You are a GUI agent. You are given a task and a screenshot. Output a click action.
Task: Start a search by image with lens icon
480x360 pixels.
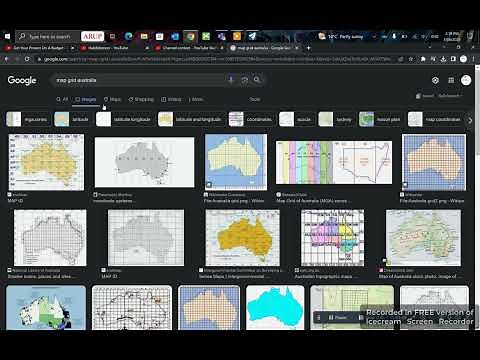245,80
